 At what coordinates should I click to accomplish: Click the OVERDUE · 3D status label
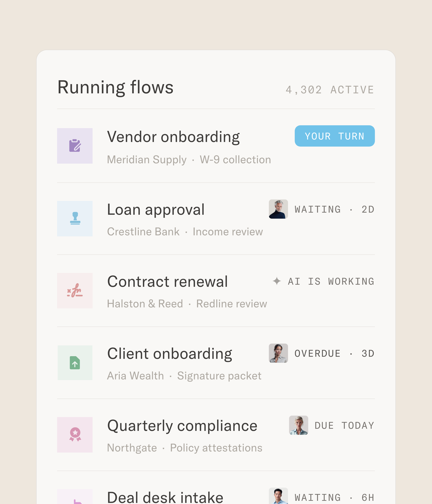click(x=334, y=354)
